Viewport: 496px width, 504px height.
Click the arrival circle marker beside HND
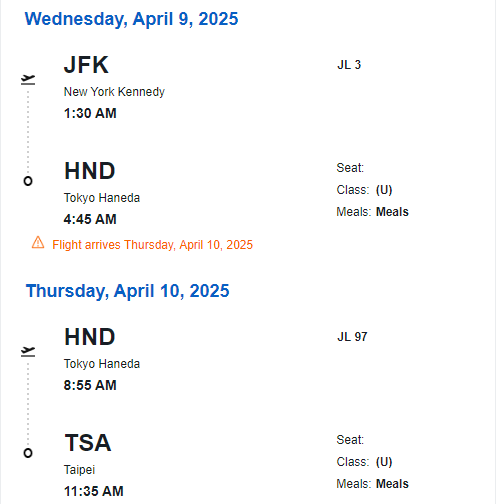pos(28,181)
